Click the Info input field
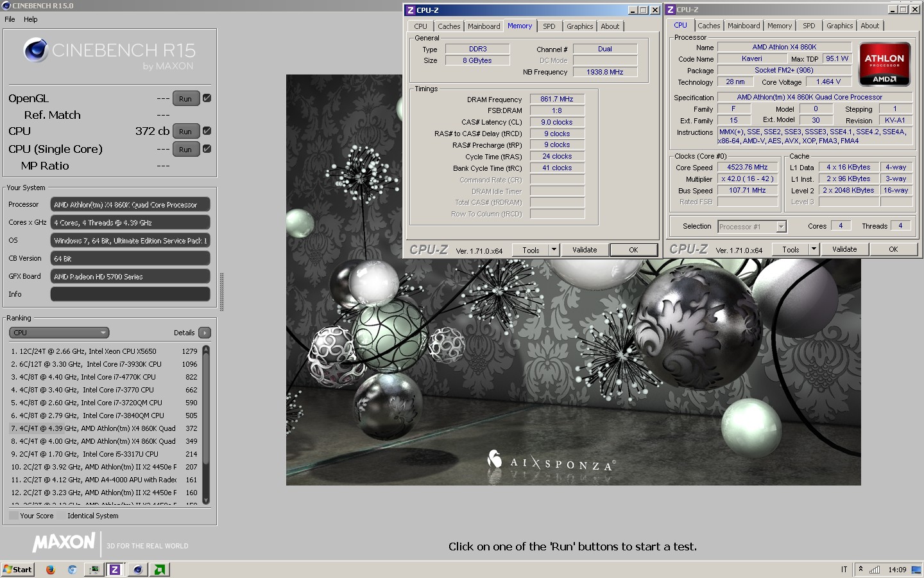This screenshot has width=924, height=578. pos(130,294)
